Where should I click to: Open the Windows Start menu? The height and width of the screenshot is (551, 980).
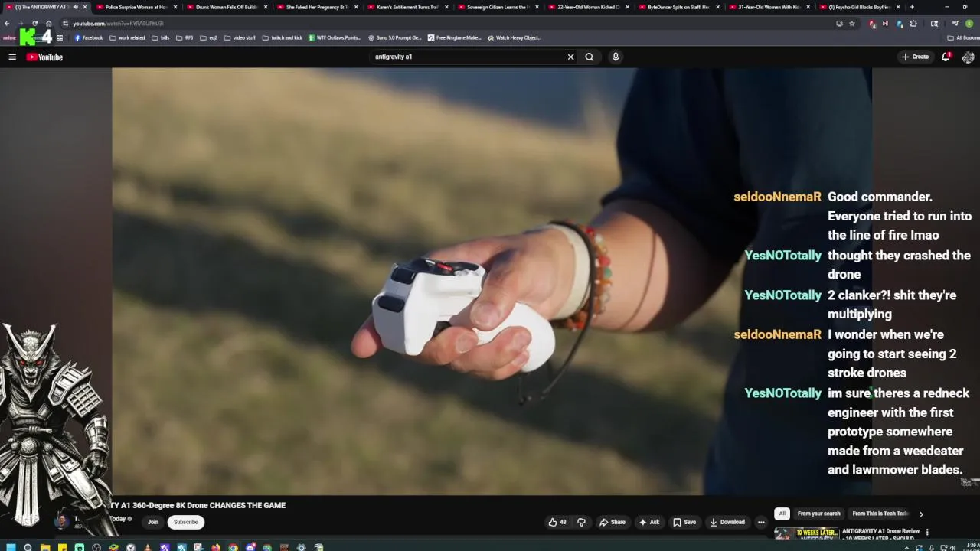click(10, 547)
